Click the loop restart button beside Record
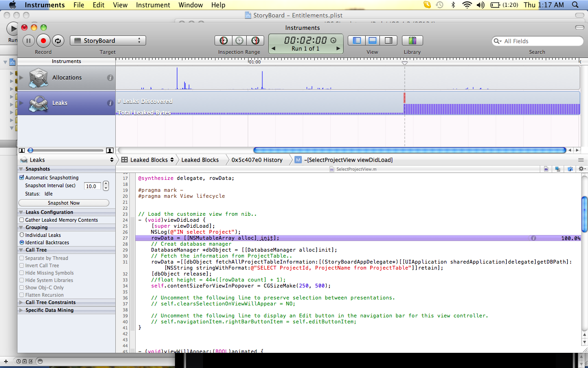This screenshot has height=368, width=588. click(x=58, y=40)
